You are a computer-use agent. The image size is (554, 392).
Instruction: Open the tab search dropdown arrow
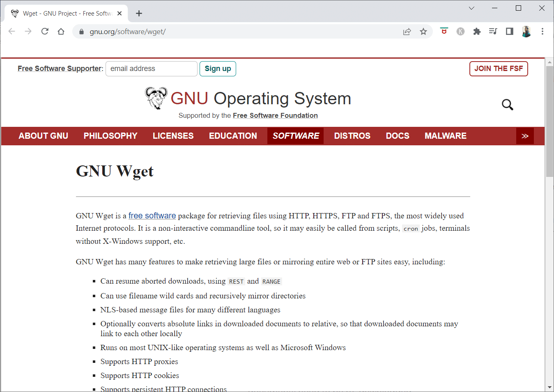click(x=471, y=8)
